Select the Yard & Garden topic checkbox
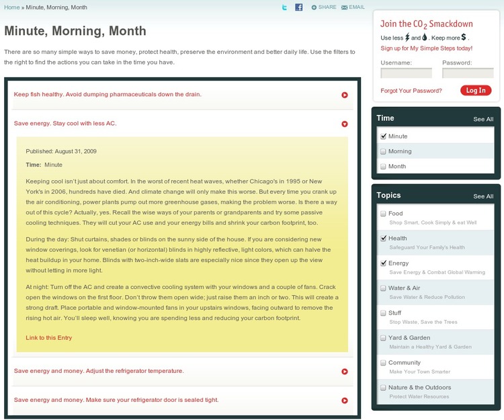 [383, 338]
